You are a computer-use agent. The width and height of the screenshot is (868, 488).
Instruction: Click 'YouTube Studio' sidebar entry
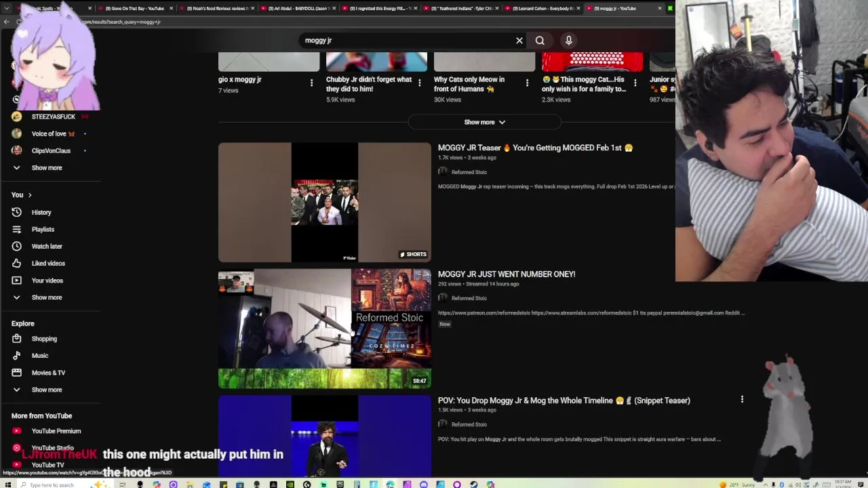tap(52, 447)
